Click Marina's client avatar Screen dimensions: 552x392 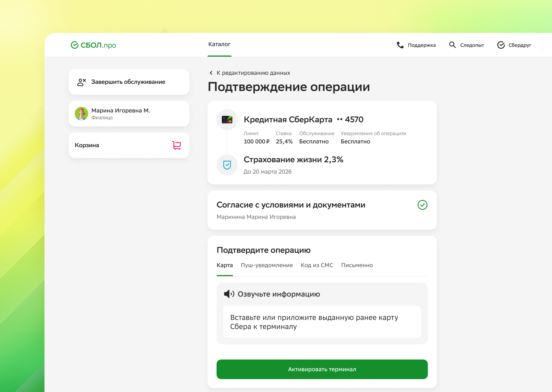point(81,114)
